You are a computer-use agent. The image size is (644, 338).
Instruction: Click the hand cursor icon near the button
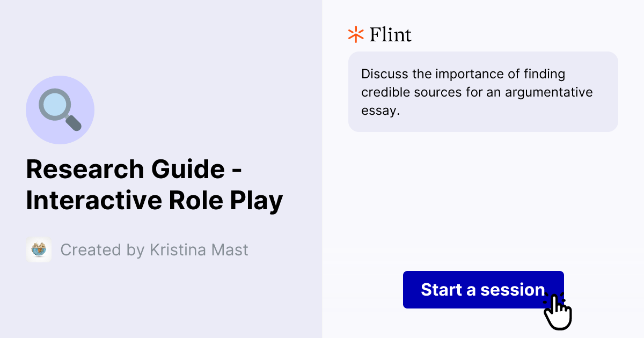coord(558,313)
